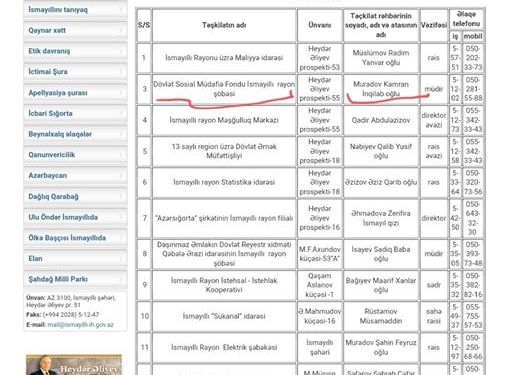Screen dimensions: 518x375
Task: Open the Elan sidebar item
Action: (75, 258)
